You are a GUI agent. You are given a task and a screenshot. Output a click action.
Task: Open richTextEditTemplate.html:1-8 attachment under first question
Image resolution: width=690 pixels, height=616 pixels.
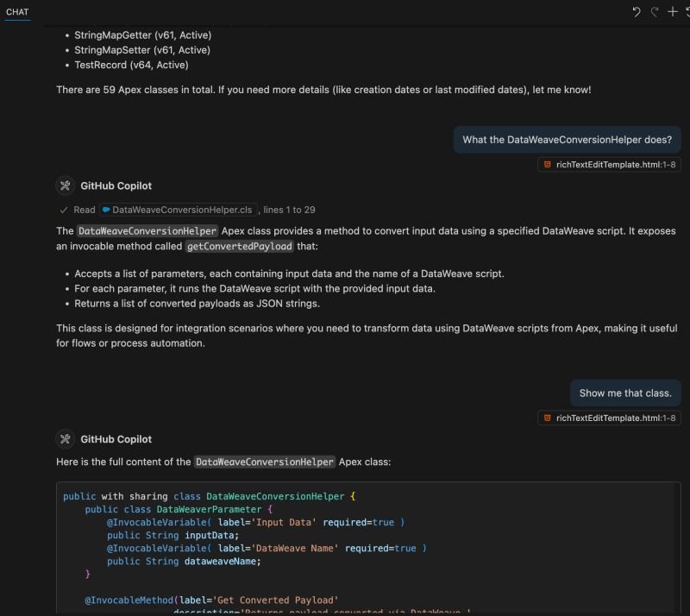[x=609, y=165]
